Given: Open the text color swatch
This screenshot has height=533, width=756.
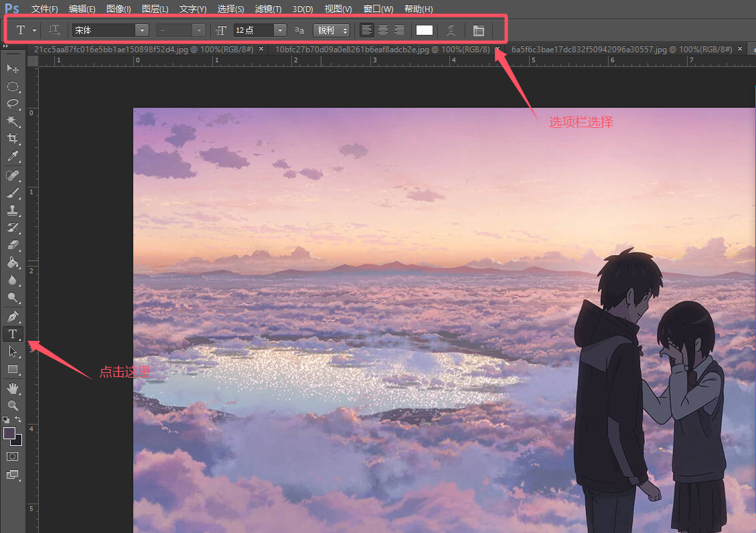Looking at the screenshot, I should point(425,30).
